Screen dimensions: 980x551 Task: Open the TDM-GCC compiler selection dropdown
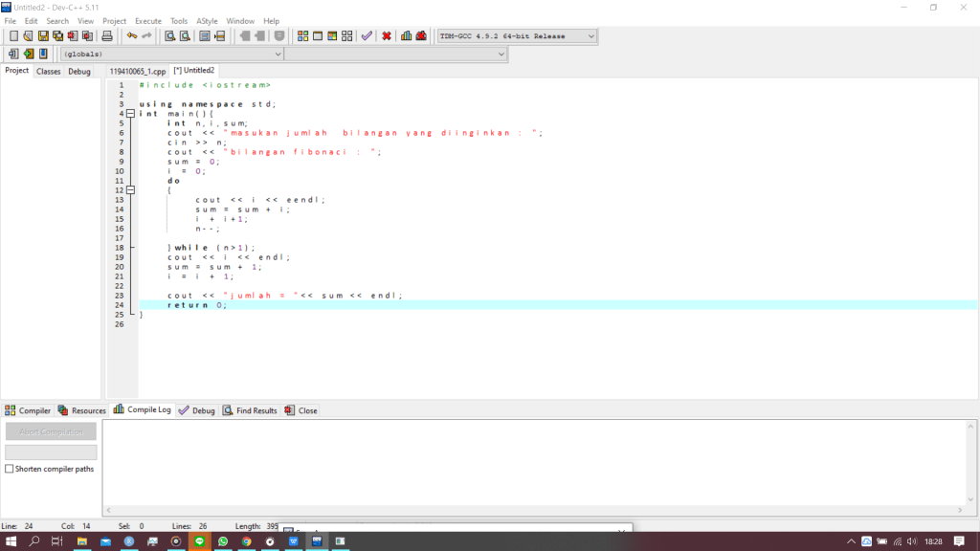coord(590,36)
